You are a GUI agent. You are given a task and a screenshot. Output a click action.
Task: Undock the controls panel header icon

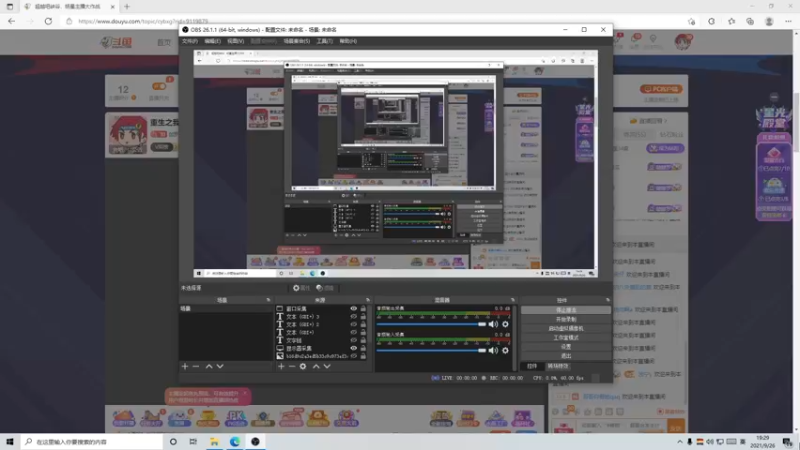click(x=608, y=300)
